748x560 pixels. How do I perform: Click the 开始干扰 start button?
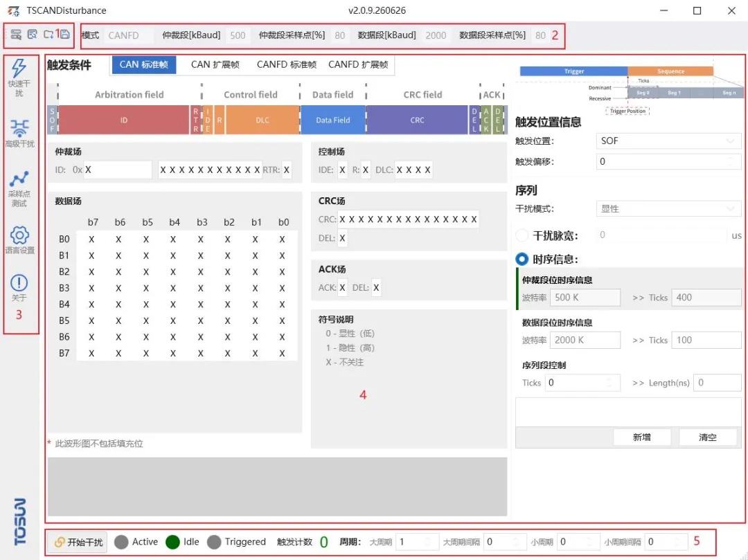point(78,542)
